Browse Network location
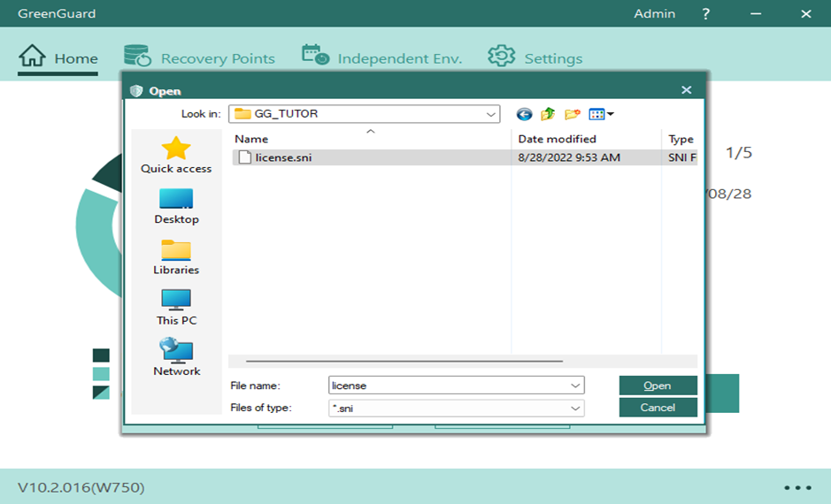This screenshot has width=831, height=504. coord(176,358)
